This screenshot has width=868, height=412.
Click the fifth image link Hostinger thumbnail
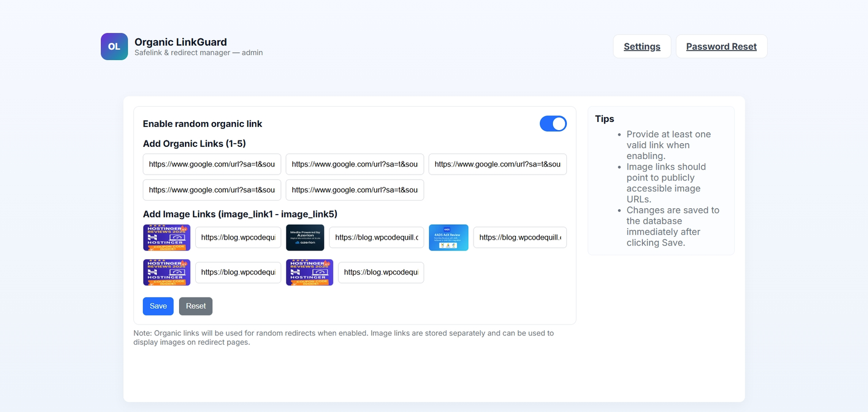pyautogui.click(x=309, y=272)
